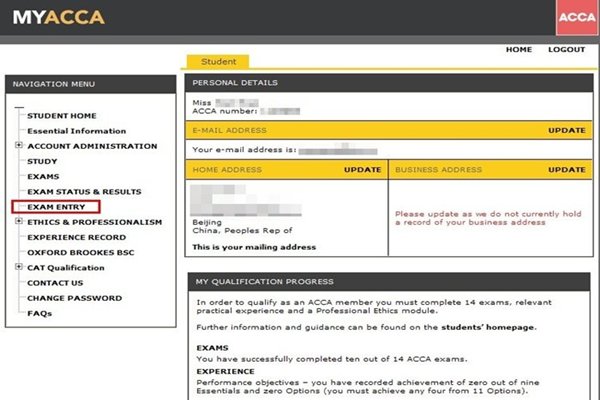
Task: Expand the CAT Qualification tree node
Action: coord(19,268)
